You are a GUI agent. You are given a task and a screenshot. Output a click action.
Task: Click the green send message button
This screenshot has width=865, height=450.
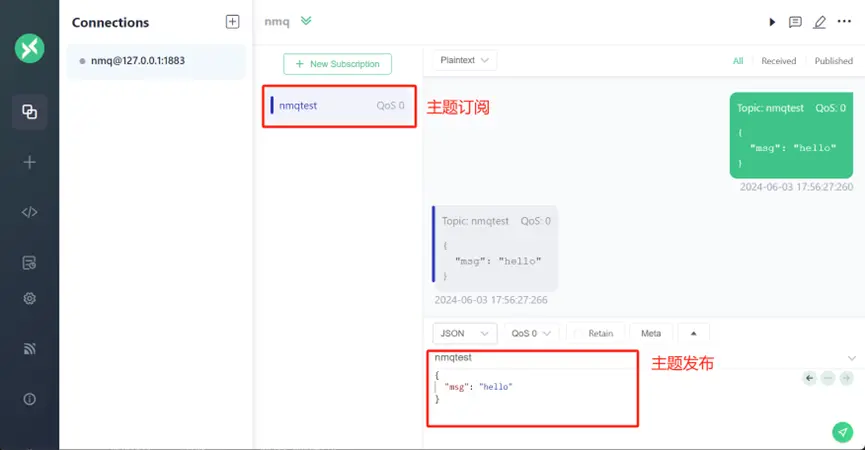pyautogui.click(x=842, y=431)
